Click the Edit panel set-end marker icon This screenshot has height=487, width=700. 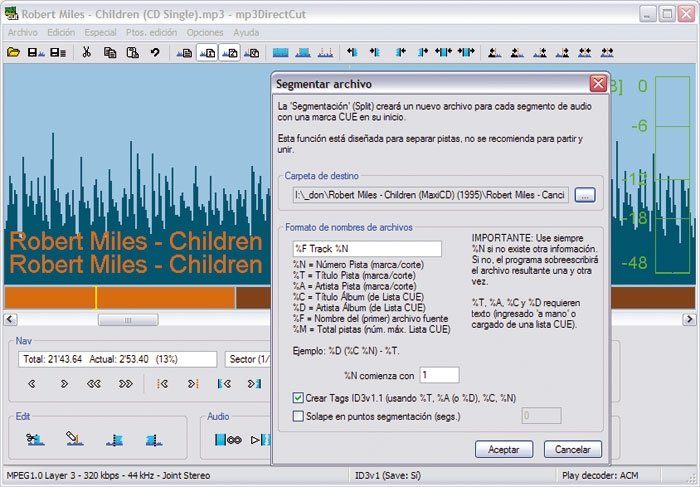click(154, 440)
